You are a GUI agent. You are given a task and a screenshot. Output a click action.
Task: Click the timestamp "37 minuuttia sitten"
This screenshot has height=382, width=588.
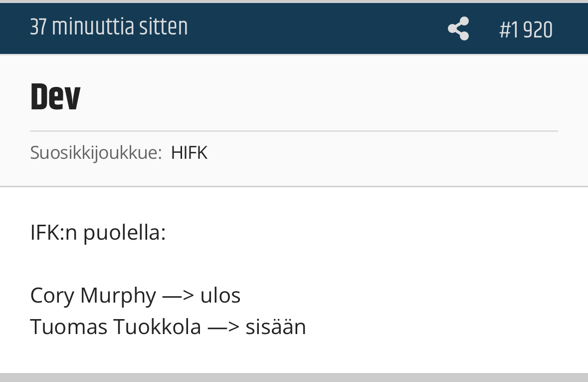tap(109, 27)
